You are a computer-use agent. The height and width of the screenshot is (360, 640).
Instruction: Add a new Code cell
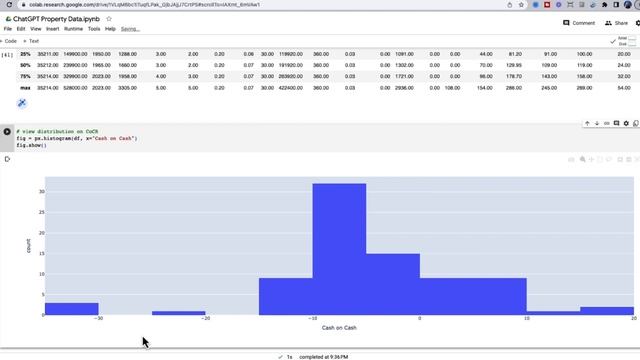9,41
